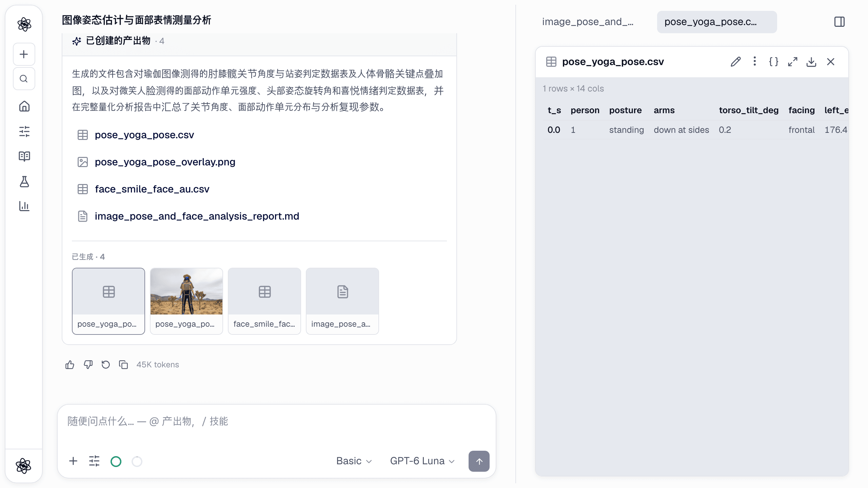This screenshot has height=488, width=868.
Task: Open the flask experiments icon in sidebar
Action: pos(24,182)
